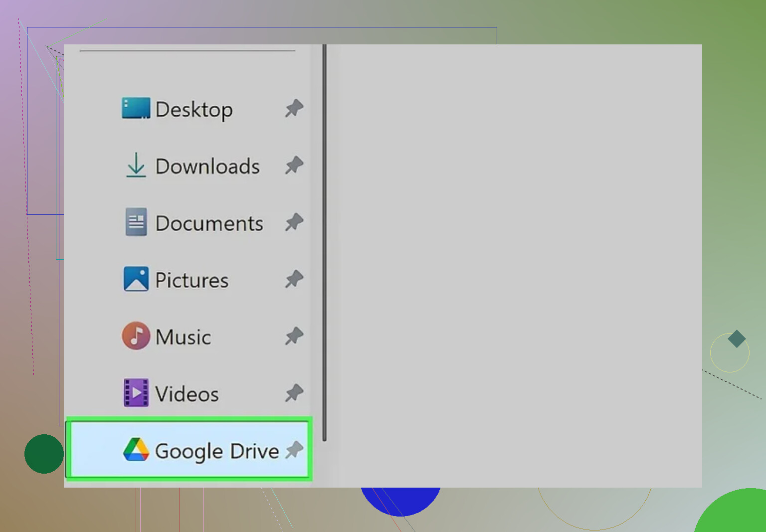Screen dimensions: 766x532
Task: Click the Videos film icon
Action: 136,393
